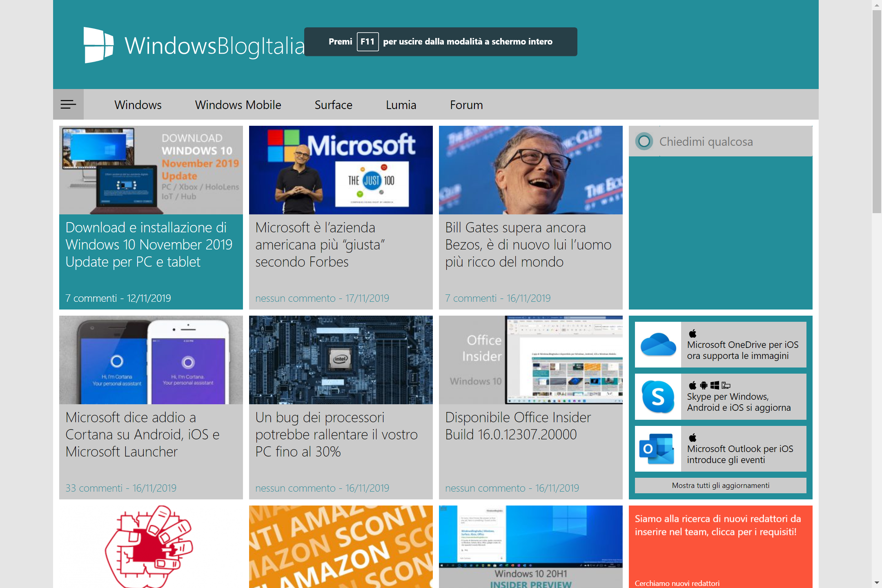Click Mostra tutti gli aggiornamenti button
Viewport: 882px width, 588px height.
pyautogui.click(x=721, y=486)
